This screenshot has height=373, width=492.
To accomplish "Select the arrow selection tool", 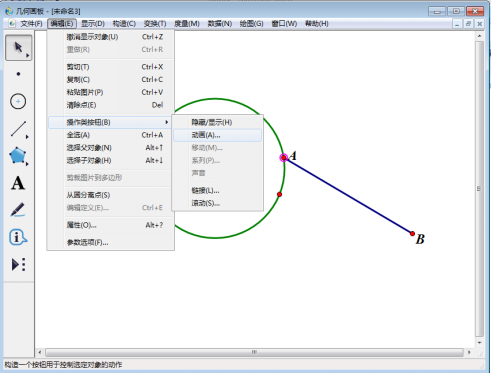I will [19, 47].
